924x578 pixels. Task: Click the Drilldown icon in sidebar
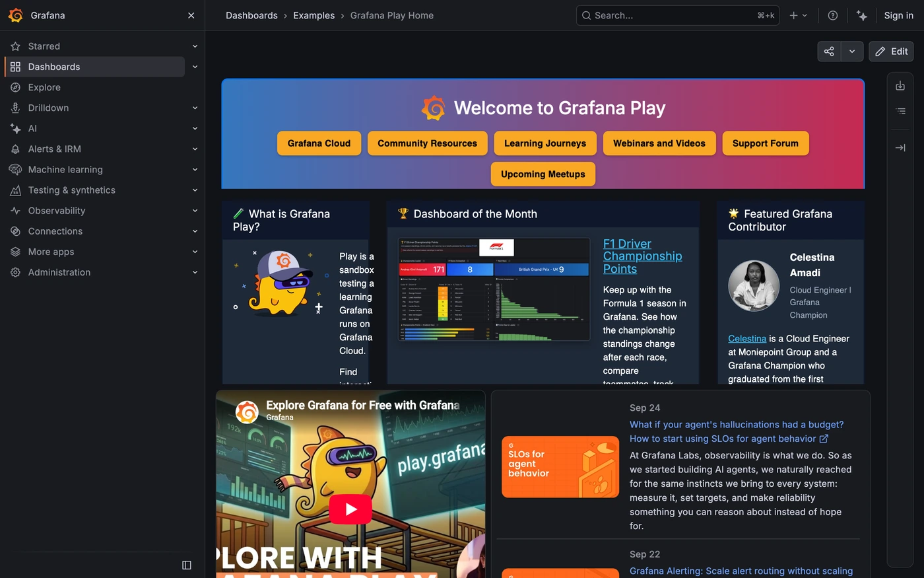click(15, 108)
